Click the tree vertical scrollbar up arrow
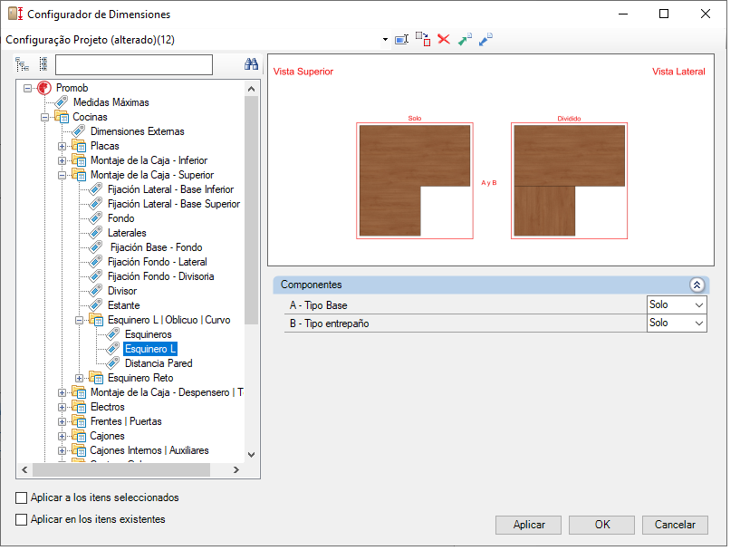This screenshot has width=740, height=560. pyautogui.click(x=251, y=89)
